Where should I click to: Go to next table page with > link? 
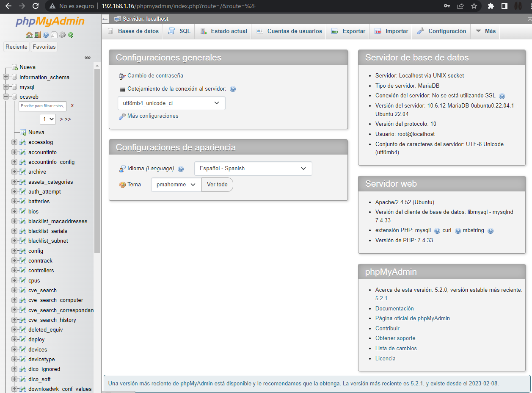pos(61,119)
